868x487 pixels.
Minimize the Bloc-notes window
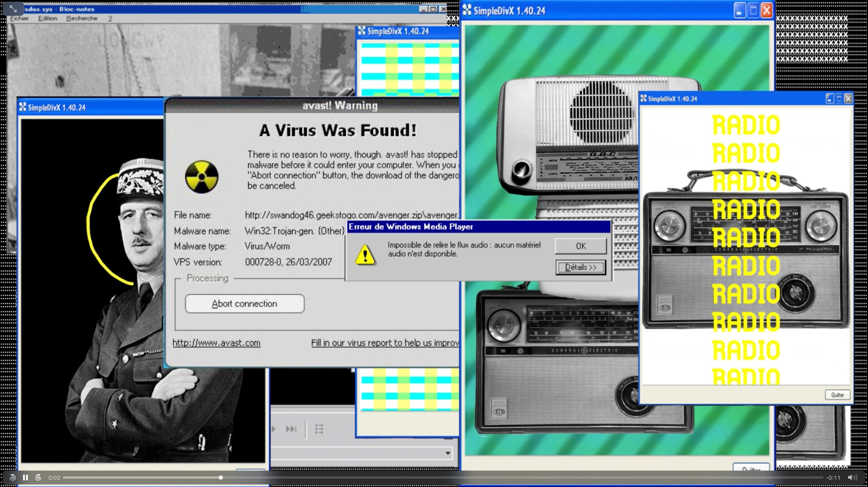(423, 9)
